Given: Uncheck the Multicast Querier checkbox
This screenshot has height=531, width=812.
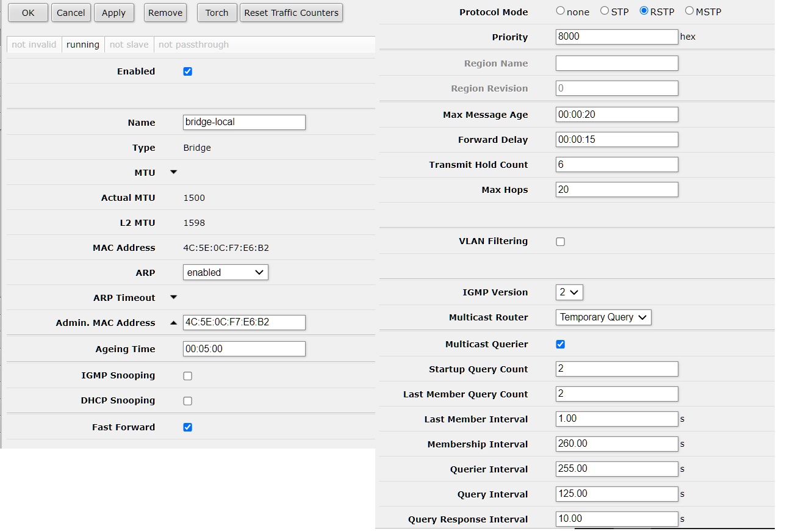Looking at the screenshot, I should (x=561, y=344).
